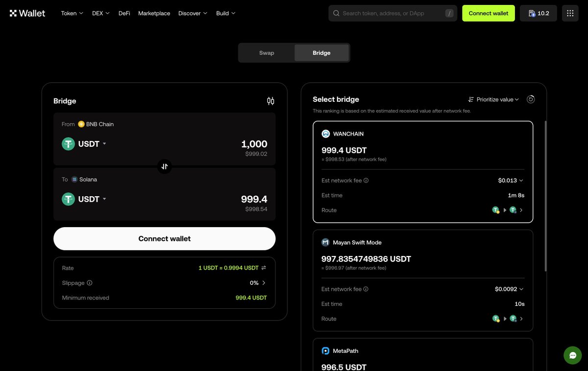Click the Wanchain route chevron
This screenshot has height=371, width=588.
click(x=521, y=210)
